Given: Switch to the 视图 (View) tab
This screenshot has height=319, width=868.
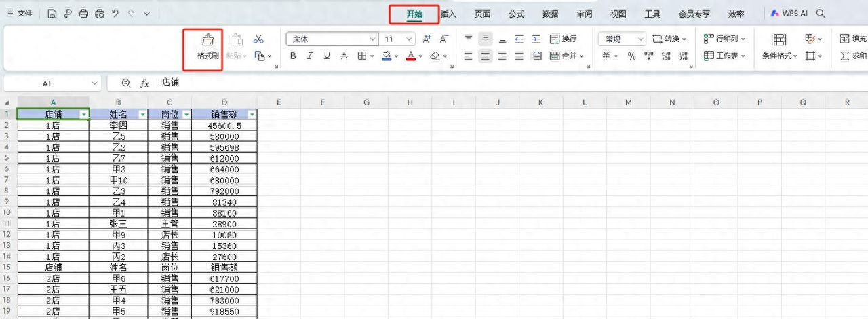Looking at the screenshot, I should click(x=618, y=14).
